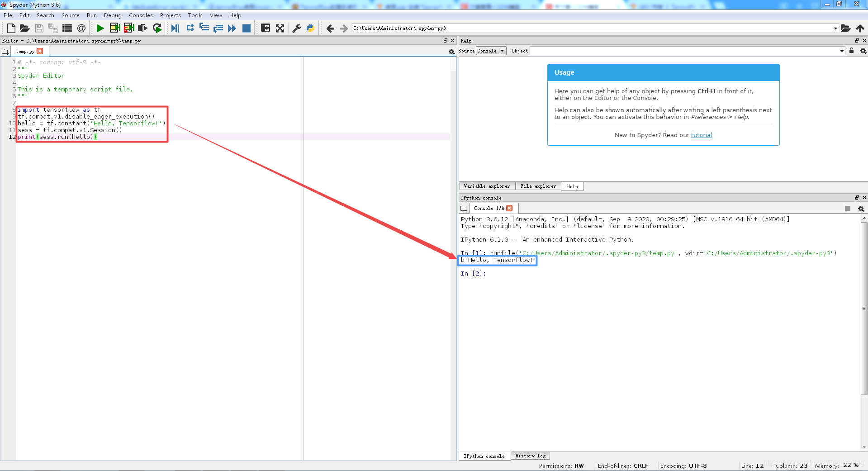Go forward with the right arrow

pos(344,29)
